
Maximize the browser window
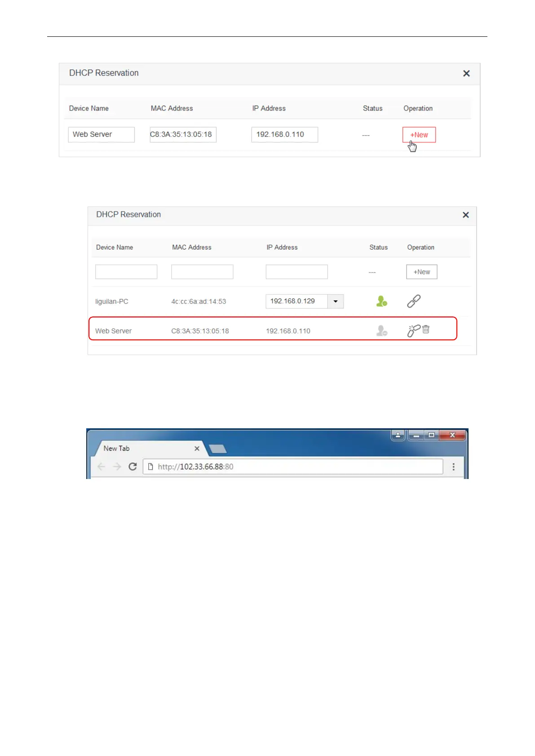pyautogui.click(x=431, y=435)
